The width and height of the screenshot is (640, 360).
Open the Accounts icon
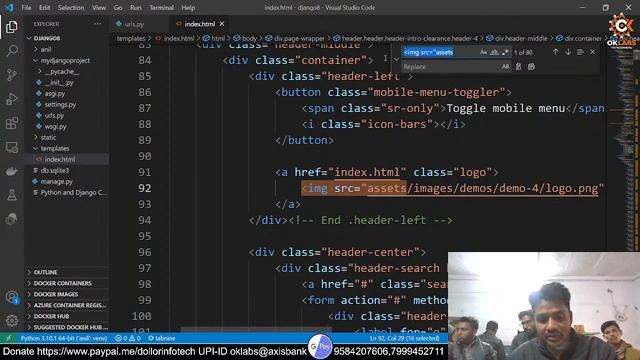(x=11, y=297)
